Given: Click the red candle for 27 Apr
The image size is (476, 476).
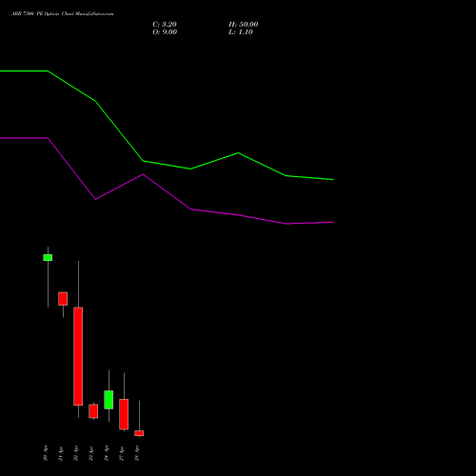Looking at the screenshot, I should (x=124, y=414).
